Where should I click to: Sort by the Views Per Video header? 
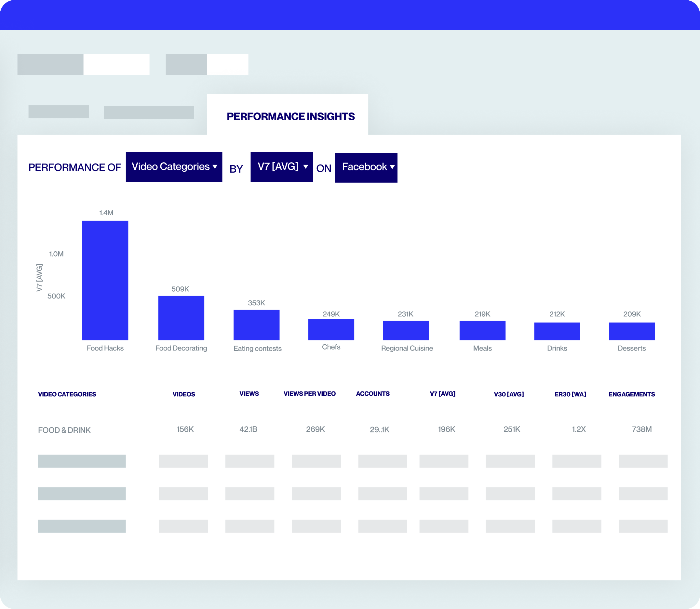coord(309,393)
